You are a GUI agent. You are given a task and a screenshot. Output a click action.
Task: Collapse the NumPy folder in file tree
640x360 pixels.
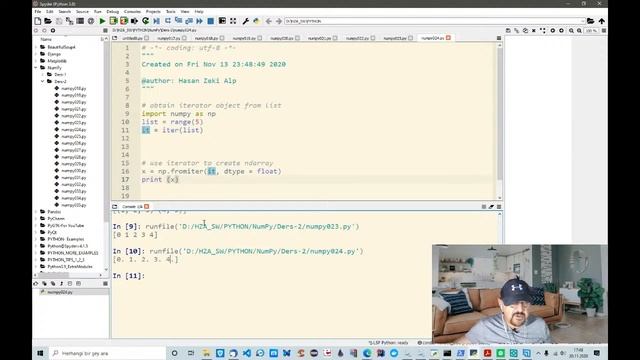36,68
